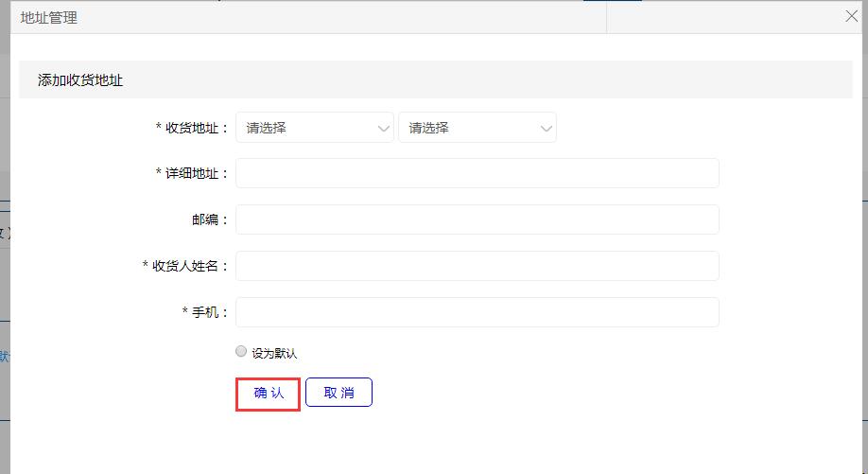Click the 添加收货地址 section header
The height and width of the screenshot is (474, 868).
(x=80, y=80)
